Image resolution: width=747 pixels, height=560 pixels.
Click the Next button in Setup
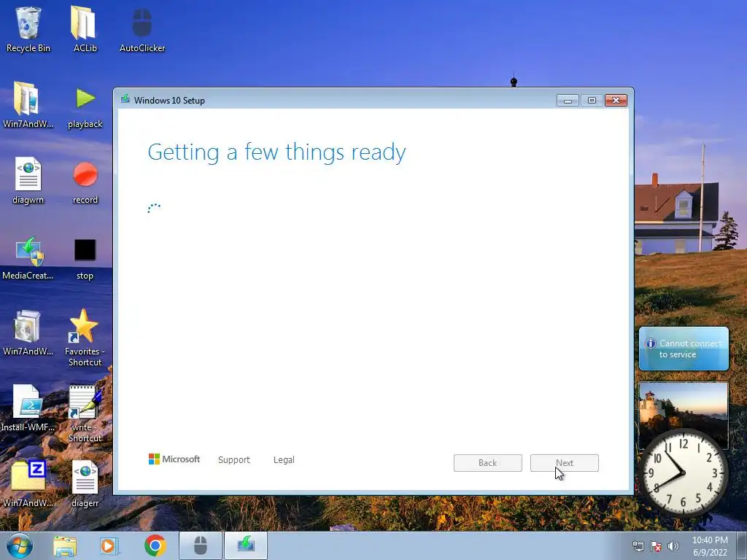pyautogui.click(x=565, y=463)
